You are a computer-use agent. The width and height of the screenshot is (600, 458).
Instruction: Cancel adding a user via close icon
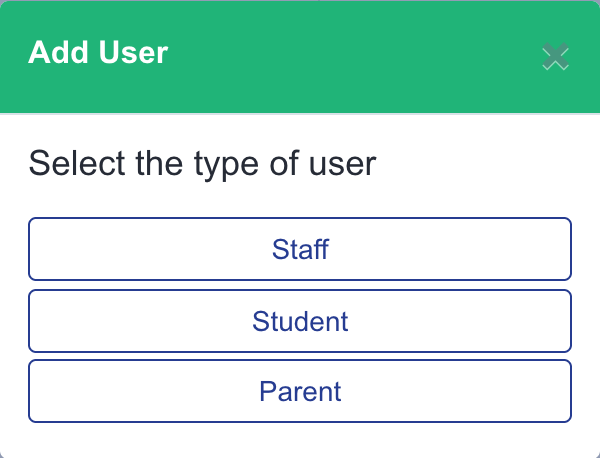(555, 57)
